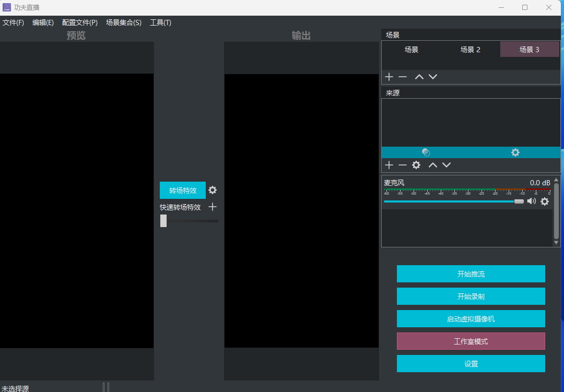Viewport: 564px width, 392px height.
Task: Open the transition effect settings gear
Action: (213, 190)
